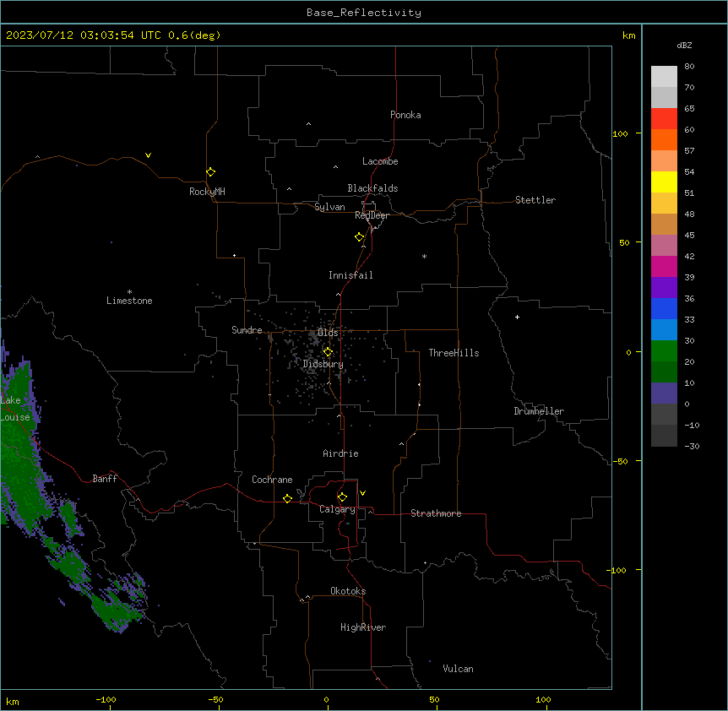Click the Airdrie city label
This screenshot has height=711, width=728.
pos(340,453)
